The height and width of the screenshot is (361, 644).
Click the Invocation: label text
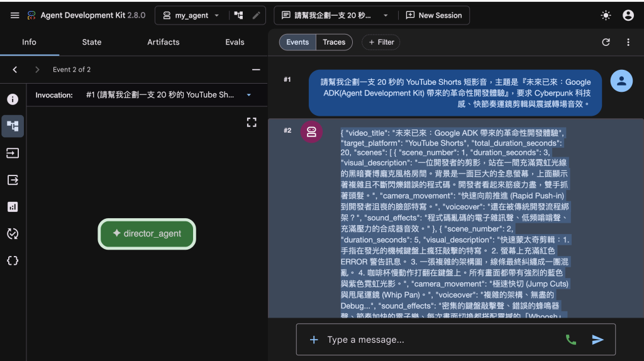(54, 95)
